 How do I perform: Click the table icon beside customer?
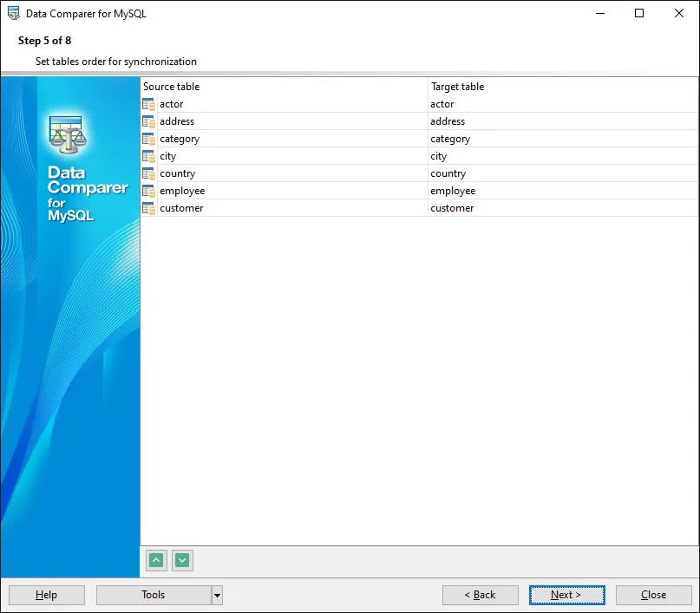(x=148, y=208)
